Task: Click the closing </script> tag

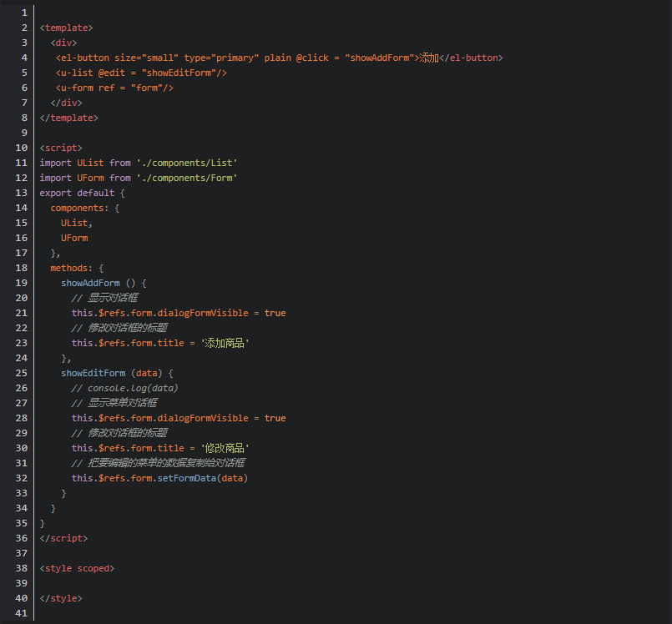Action: 63,538
